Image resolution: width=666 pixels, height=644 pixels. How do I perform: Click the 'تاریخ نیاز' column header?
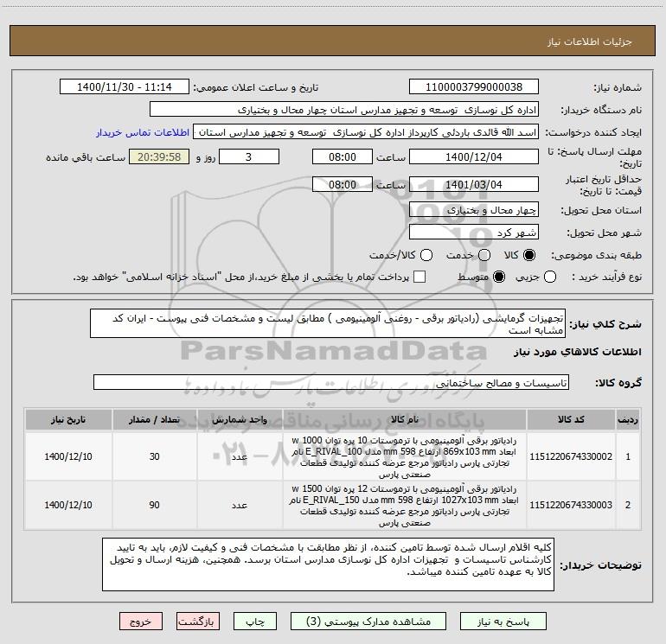click(68, 419)
